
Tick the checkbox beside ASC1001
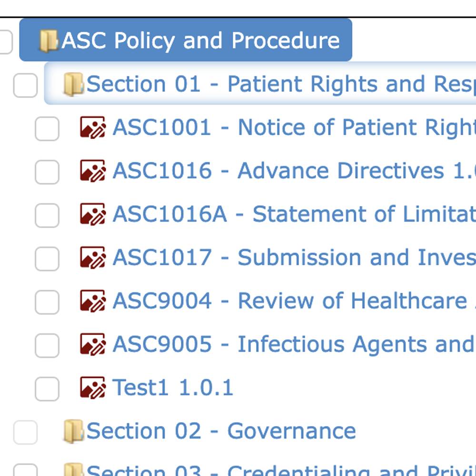(x=47, y=129)
